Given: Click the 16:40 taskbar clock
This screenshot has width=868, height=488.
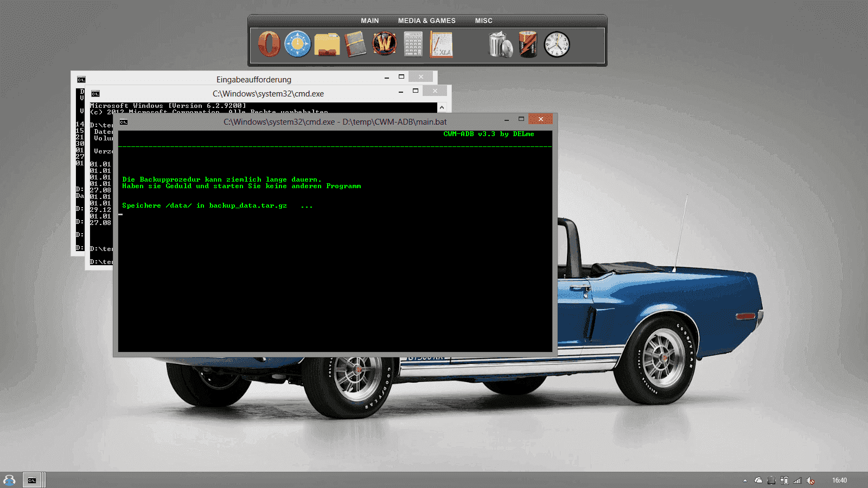Looking at the screenshot, I should [839, 480].
